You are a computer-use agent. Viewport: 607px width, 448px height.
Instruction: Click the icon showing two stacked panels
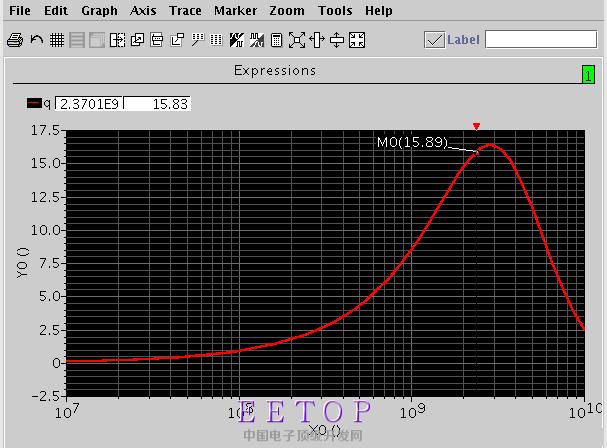(157, 40)
